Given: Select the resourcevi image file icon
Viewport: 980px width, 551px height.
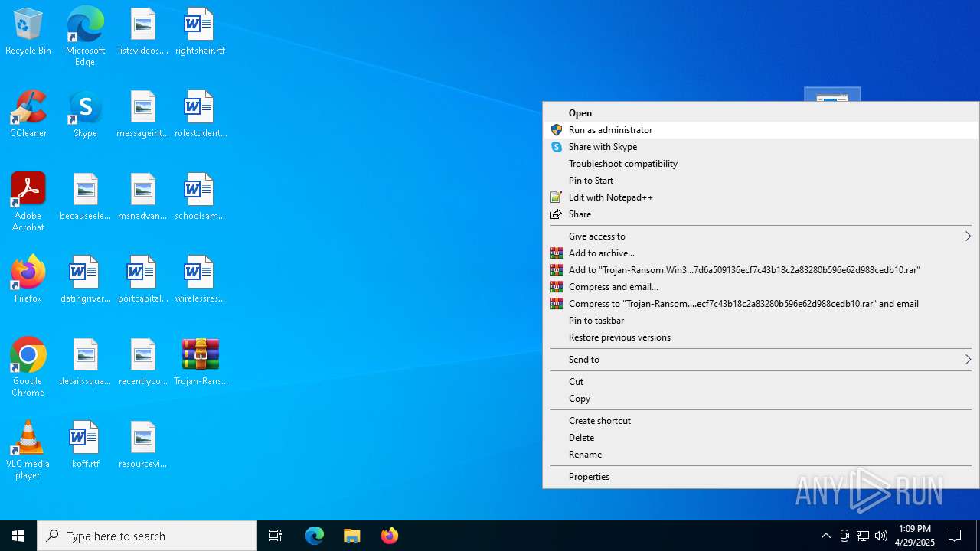Looking at the screenshot, I should [143, 445].
